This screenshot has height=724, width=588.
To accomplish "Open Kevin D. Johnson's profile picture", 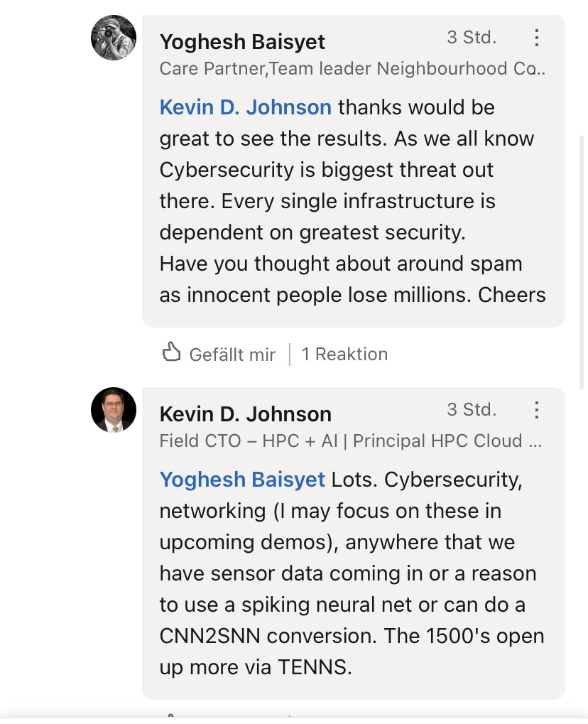I will tap(114, 410).
